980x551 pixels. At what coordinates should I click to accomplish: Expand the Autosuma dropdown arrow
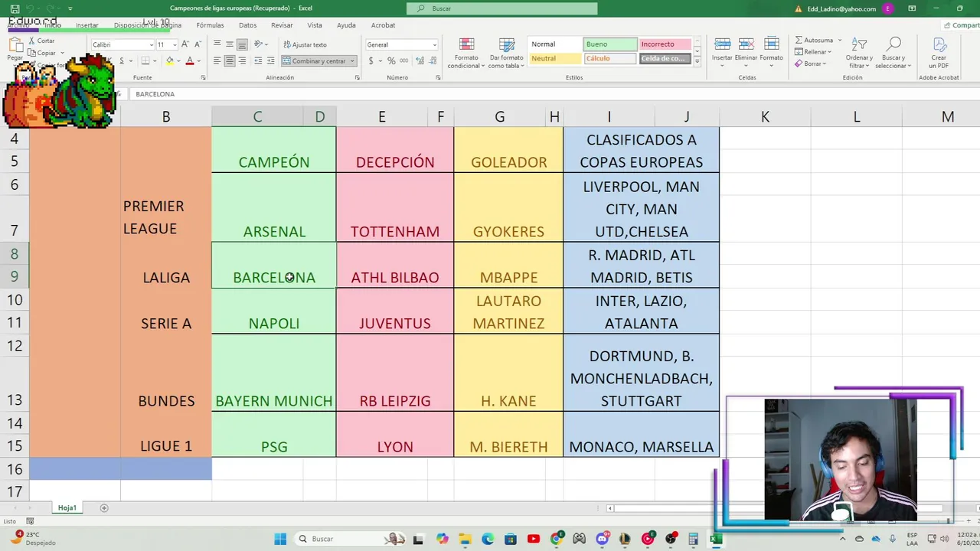click(x=840, y=40)
